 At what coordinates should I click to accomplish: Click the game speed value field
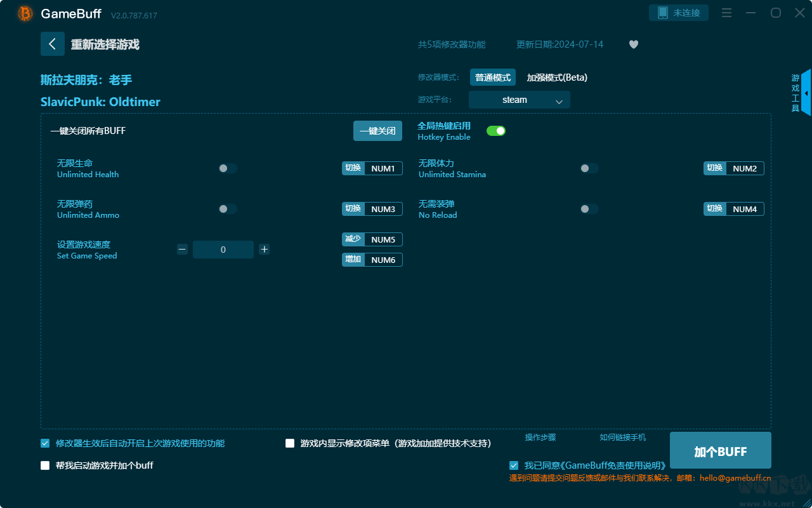tap(223, 250)
